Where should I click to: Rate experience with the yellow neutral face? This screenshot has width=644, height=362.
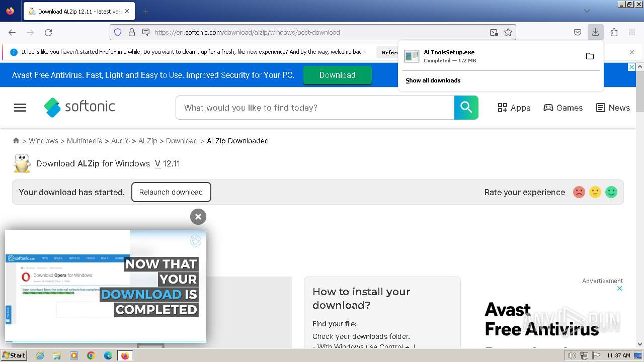(595, 192)
